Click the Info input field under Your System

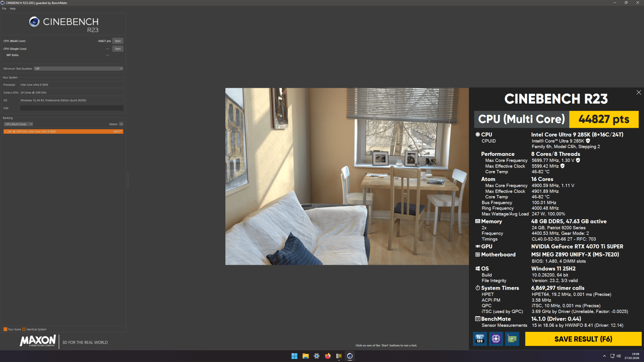71,108
